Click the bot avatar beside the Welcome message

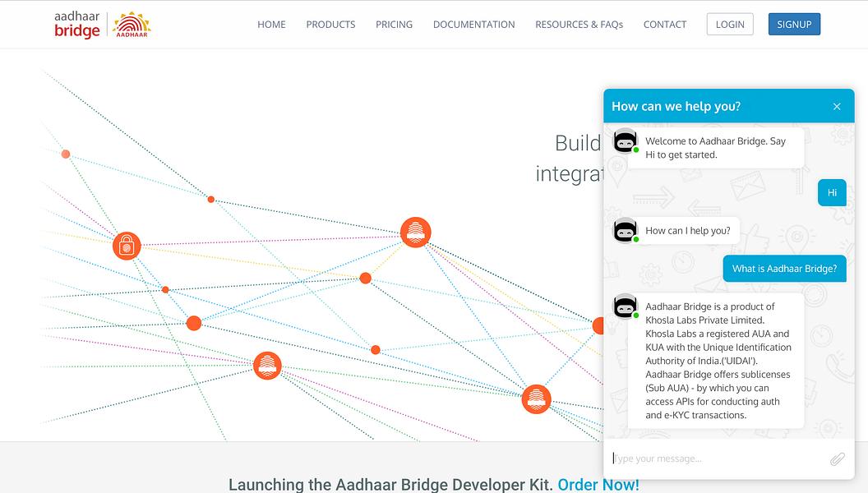tap(626, 141)
